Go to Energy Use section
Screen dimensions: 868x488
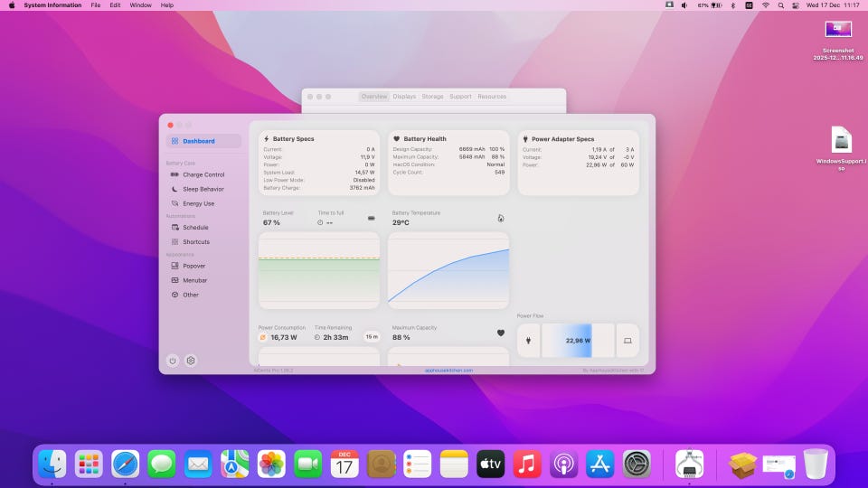click(x=198, y=203)
